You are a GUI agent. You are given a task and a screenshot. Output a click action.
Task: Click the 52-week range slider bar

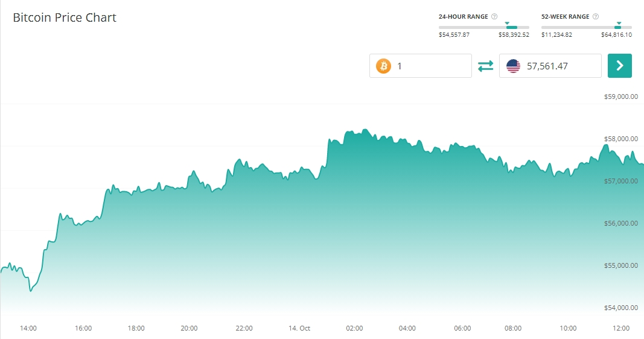(x=586, y=27)
